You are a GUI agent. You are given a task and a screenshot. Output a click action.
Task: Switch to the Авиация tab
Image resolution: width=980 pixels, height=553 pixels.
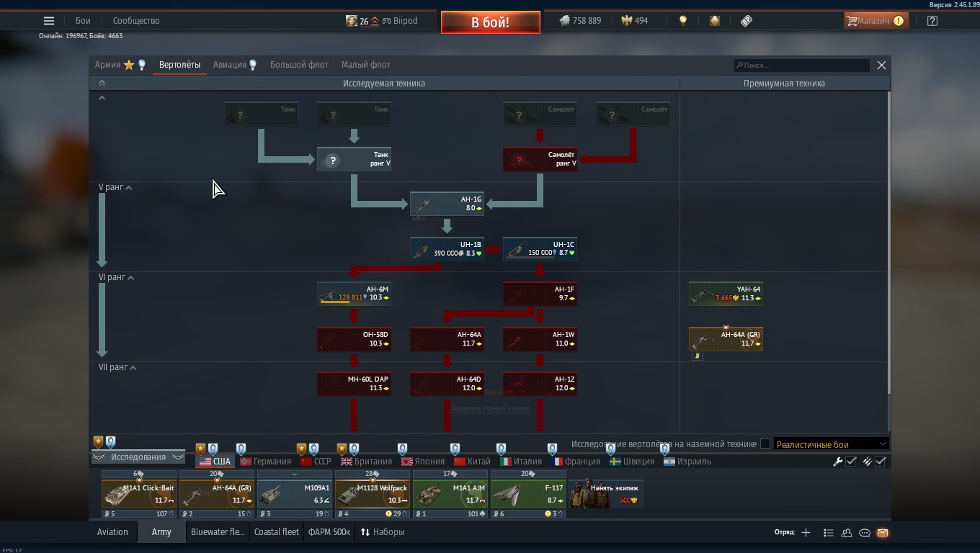230,65
